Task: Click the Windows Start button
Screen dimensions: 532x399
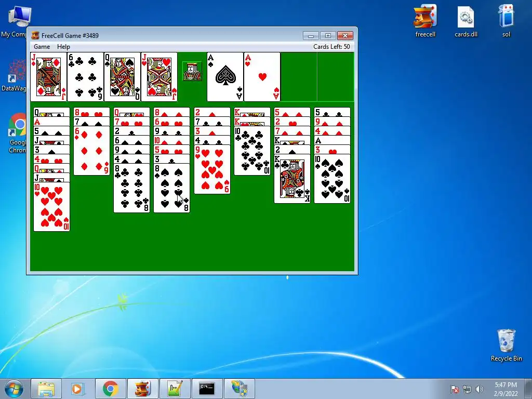Action: click(14, 389)
